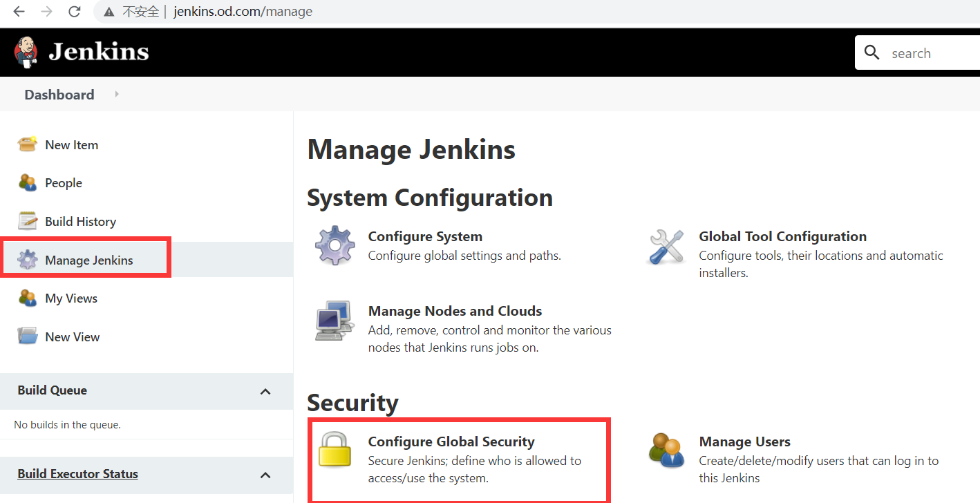Screen dimensions: 980x503
Task: Click the Security section heading
Action: [x=352, y=403]
